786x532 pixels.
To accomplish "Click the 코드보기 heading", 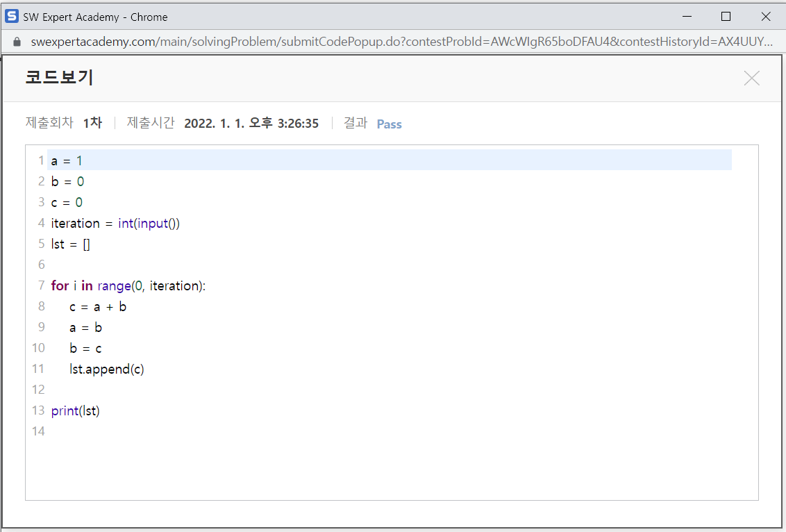I will tap(59, 77).
